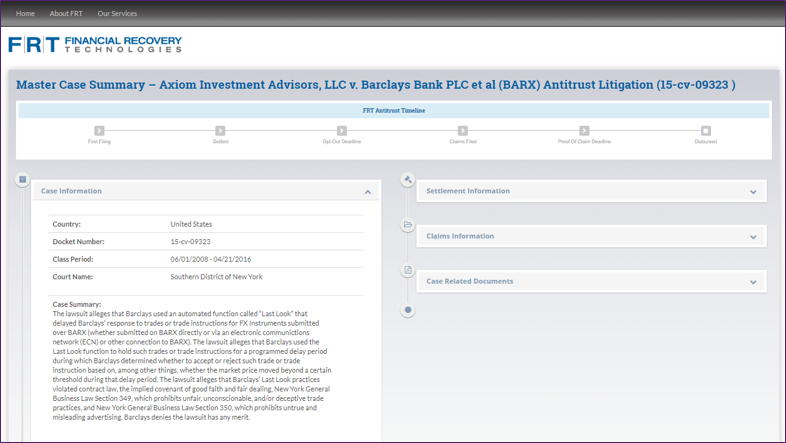The height and width of the screenshot is (443, 786).
Task: Expand the Claims Information section
Action: 753,237
